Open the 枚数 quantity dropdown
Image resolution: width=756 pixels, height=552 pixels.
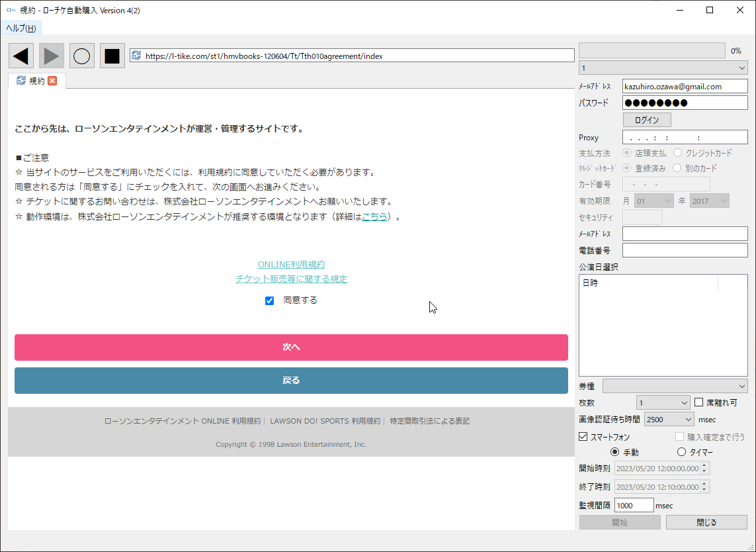click(663, 402)
